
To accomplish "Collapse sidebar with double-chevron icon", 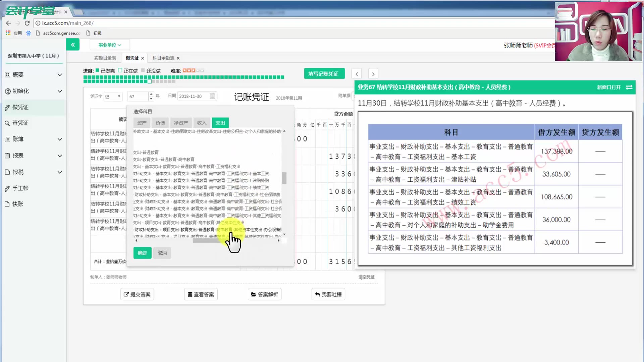I will tap(73, 45).
